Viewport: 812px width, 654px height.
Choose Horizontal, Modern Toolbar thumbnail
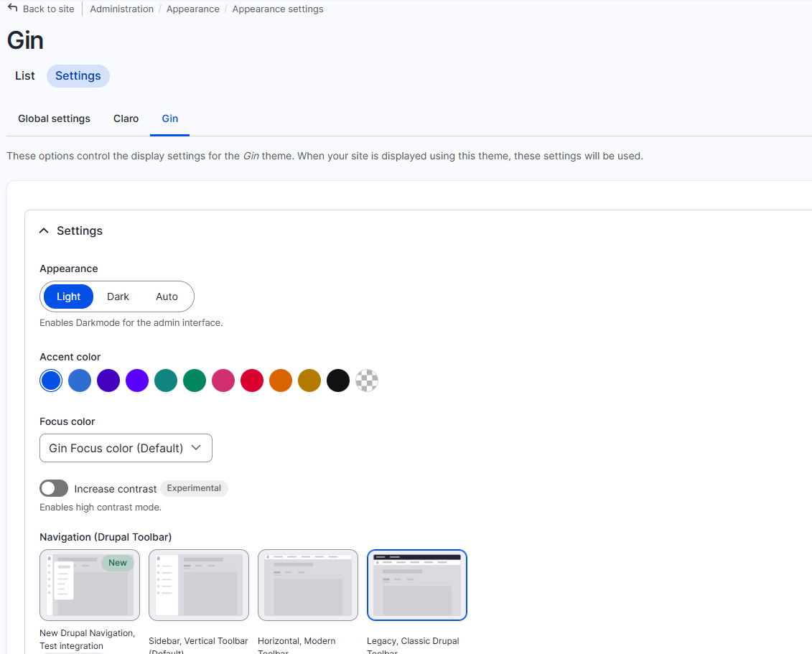[308, 585]
